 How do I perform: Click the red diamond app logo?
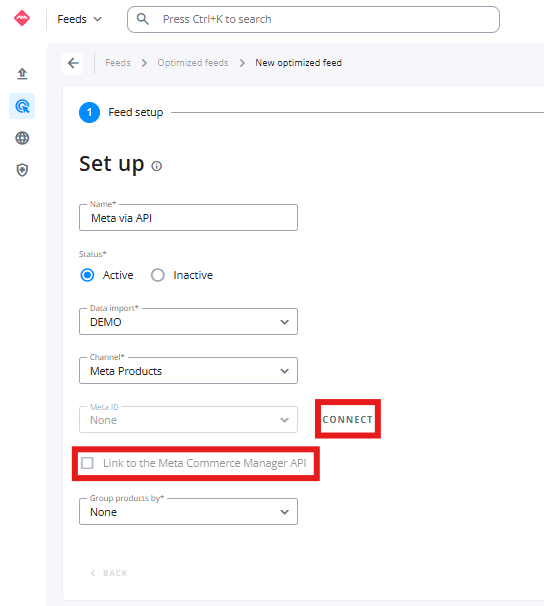tap(22, 18)
